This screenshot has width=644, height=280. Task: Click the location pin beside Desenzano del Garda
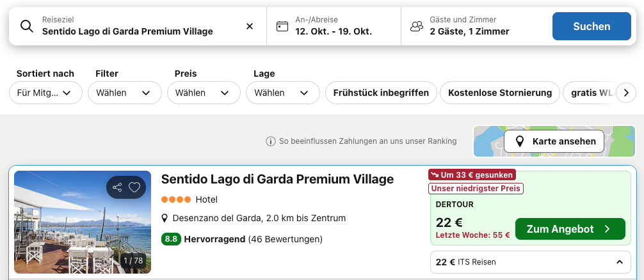click(x=165, y=218)
